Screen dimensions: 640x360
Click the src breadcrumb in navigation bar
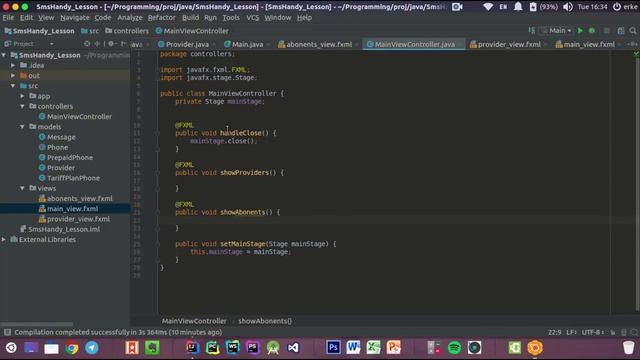pyautogui.click(x=90, y=31)
